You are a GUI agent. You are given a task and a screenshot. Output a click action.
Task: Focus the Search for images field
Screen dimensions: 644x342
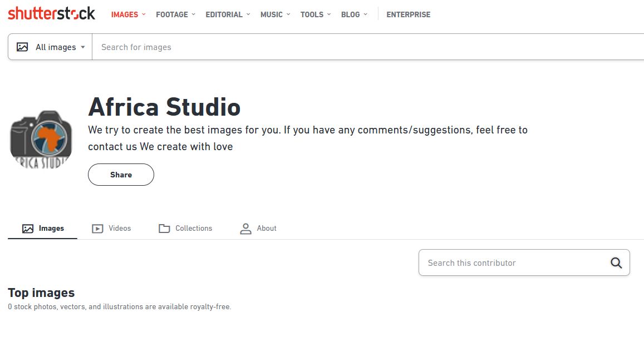pos(367,47)
